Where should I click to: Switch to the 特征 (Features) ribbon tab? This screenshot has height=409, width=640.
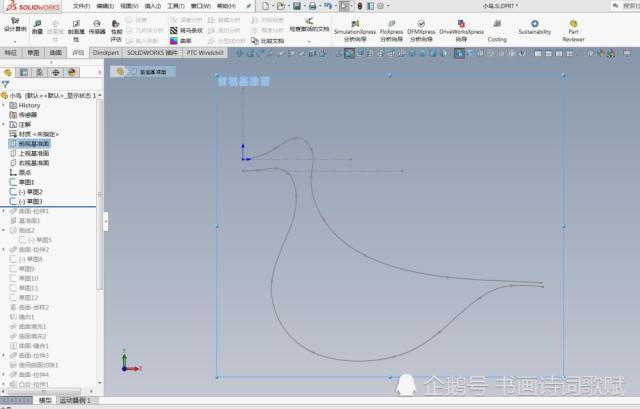pos(11,53)
